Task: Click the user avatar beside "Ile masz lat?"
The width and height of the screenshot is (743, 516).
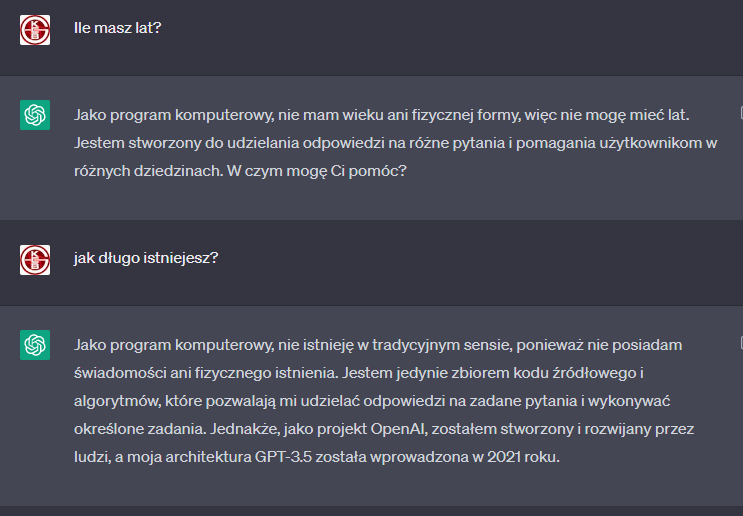Action: (35, 30)
